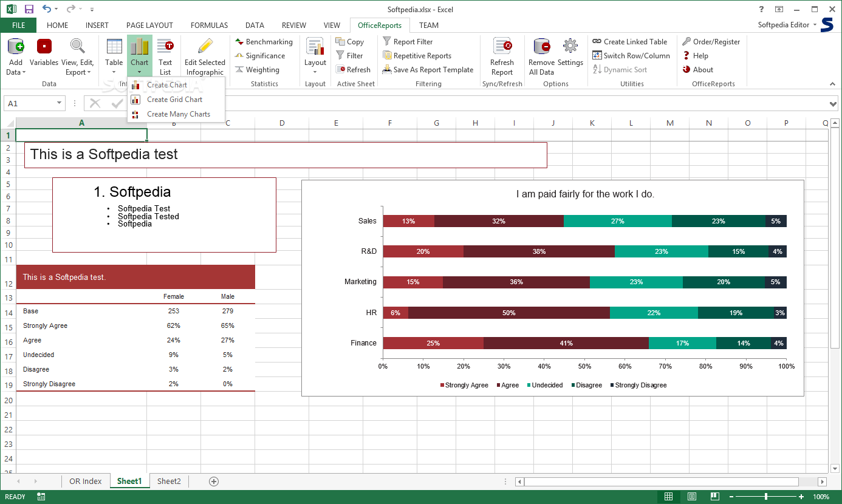842x504 pixels.
Task: Refresh the active sheet
Action: (x=353, y=70)
